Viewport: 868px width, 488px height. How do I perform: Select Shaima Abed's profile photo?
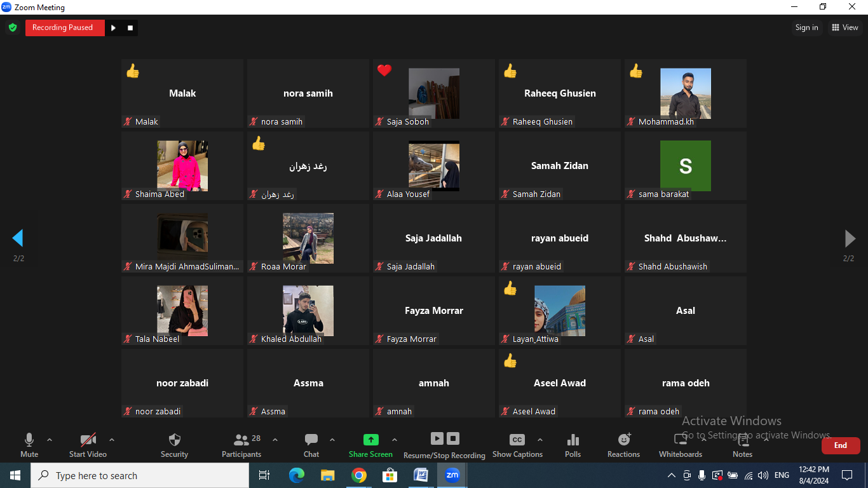coord(182,166)
